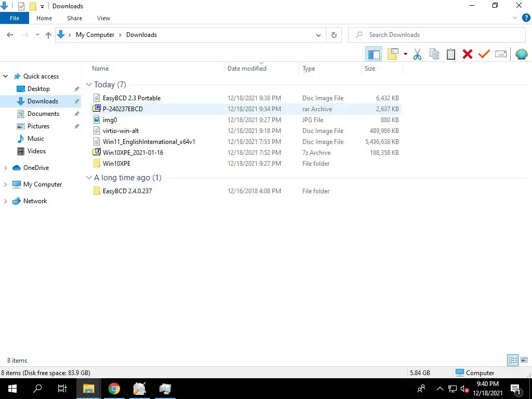
Task: Open the notification center icon
Action: coord(516,389)
